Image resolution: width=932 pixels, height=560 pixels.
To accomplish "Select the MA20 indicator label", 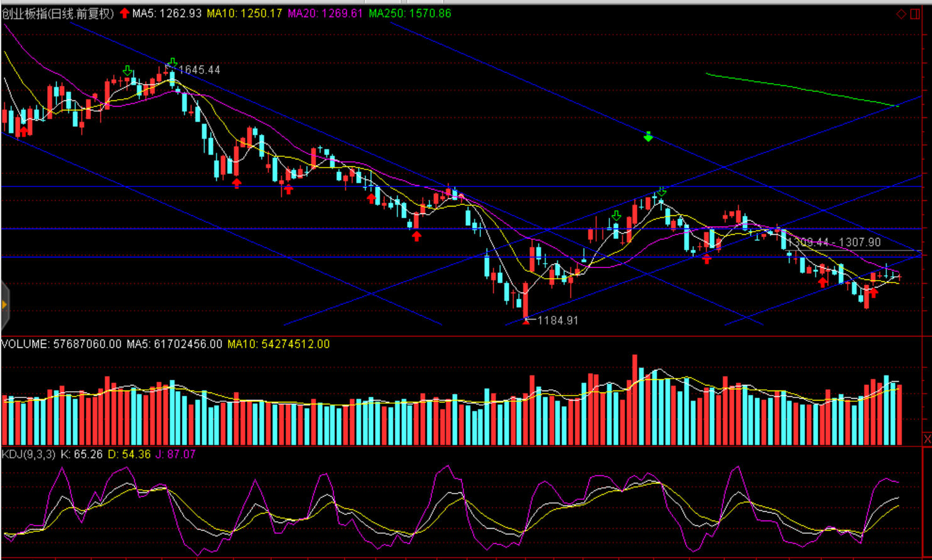I will tap(325, 13).
